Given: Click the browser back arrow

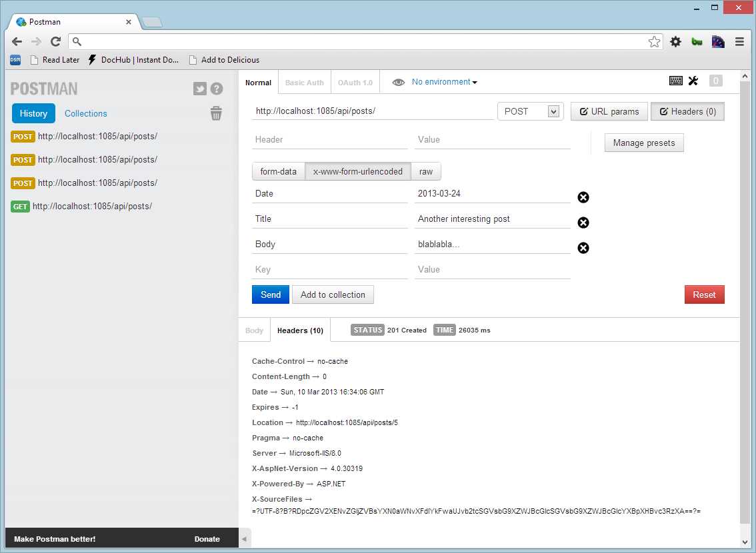Looking at the screenshot, I should pyautogui.click(x=17, y=41).
